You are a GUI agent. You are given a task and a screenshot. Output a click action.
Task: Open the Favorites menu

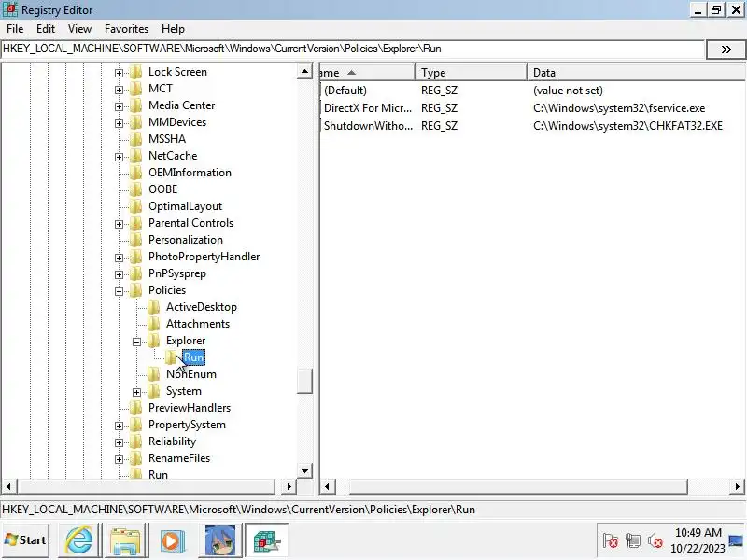click(126, 29)
